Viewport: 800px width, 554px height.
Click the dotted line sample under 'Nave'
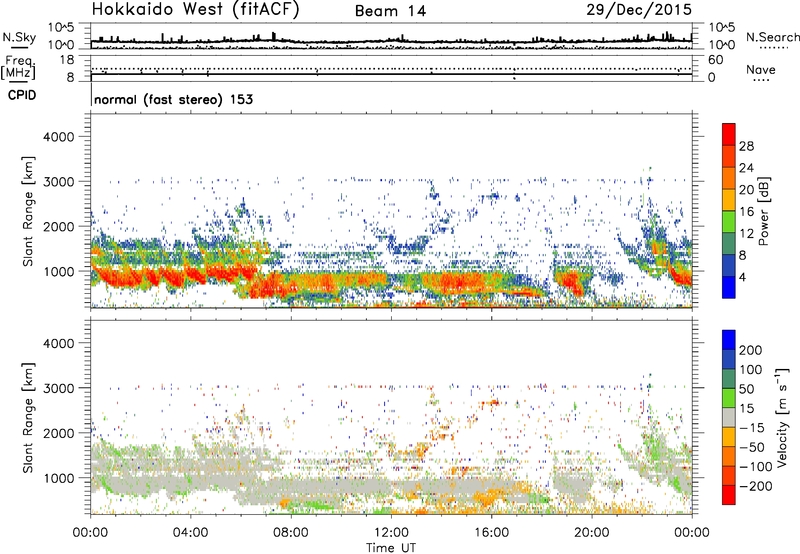761,80
